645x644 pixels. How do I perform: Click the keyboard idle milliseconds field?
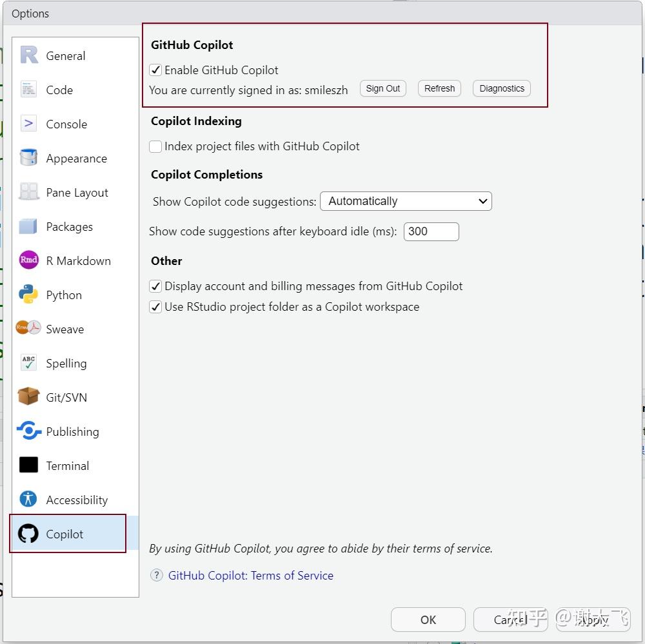click(431, 231)
